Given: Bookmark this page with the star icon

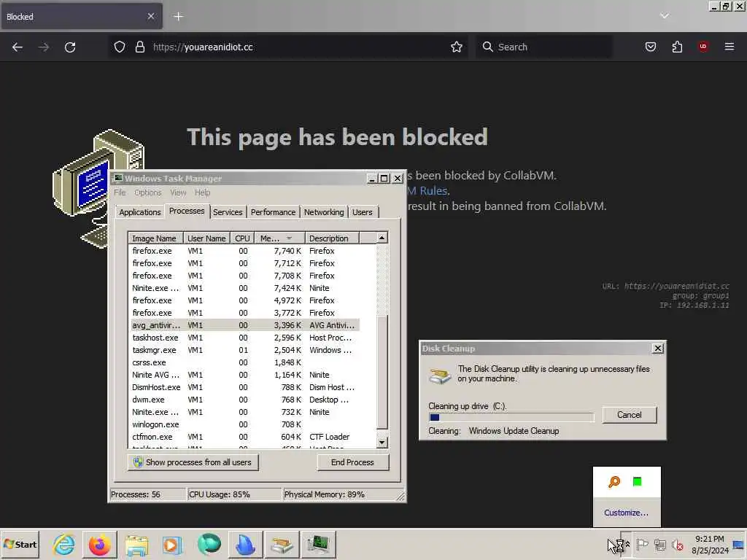Looking at the screenshot, I should pos(457,47).
